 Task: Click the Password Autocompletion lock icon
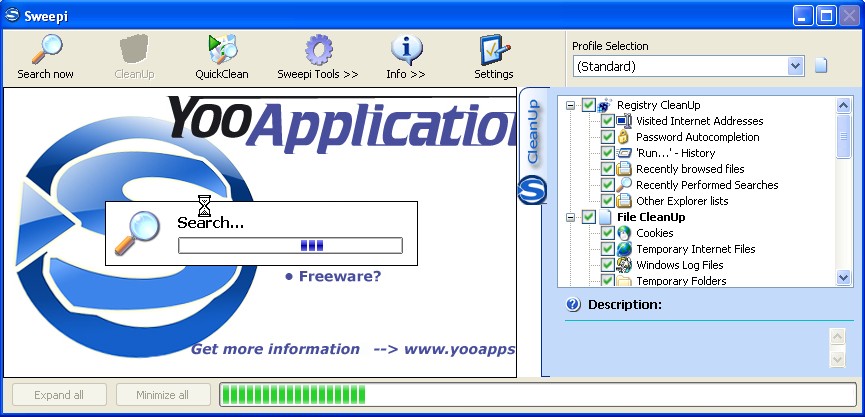(x=623, y=137)
